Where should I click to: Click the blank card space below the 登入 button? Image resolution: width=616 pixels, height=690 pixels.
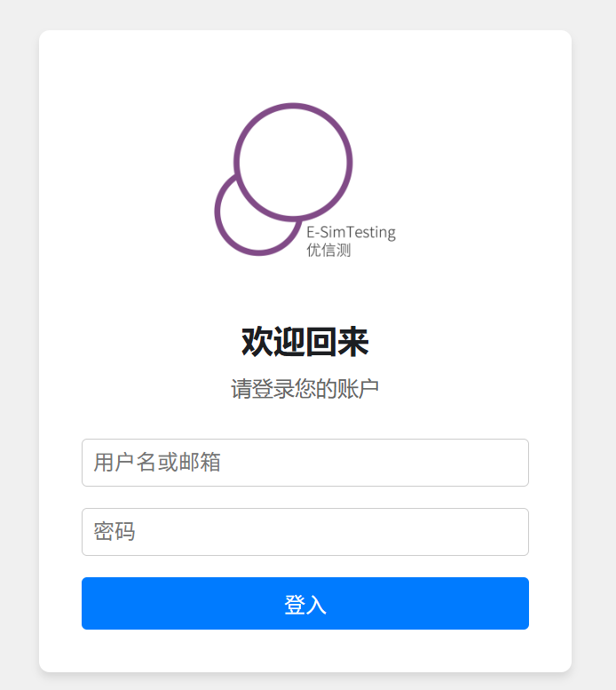(x=305, y=650)
